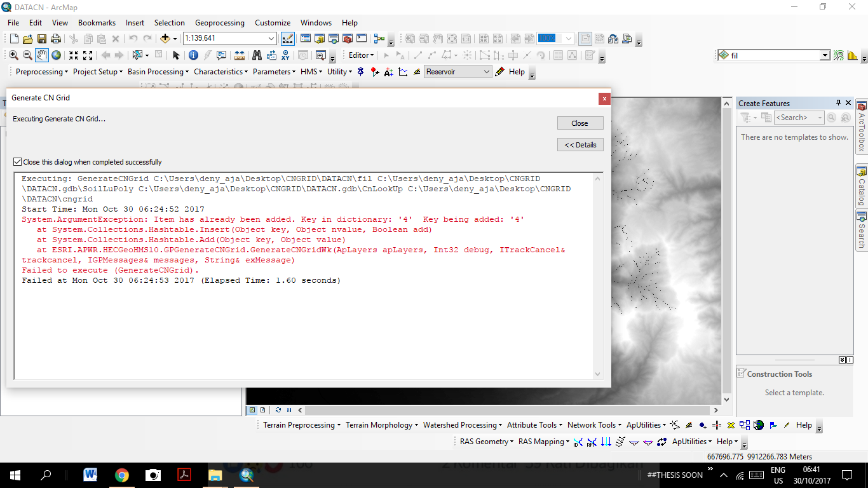Click Help on the HEC-GeoHMS toolbar
Screen dimensions: 868x488
pyautogui.click(x=517, y=72)
